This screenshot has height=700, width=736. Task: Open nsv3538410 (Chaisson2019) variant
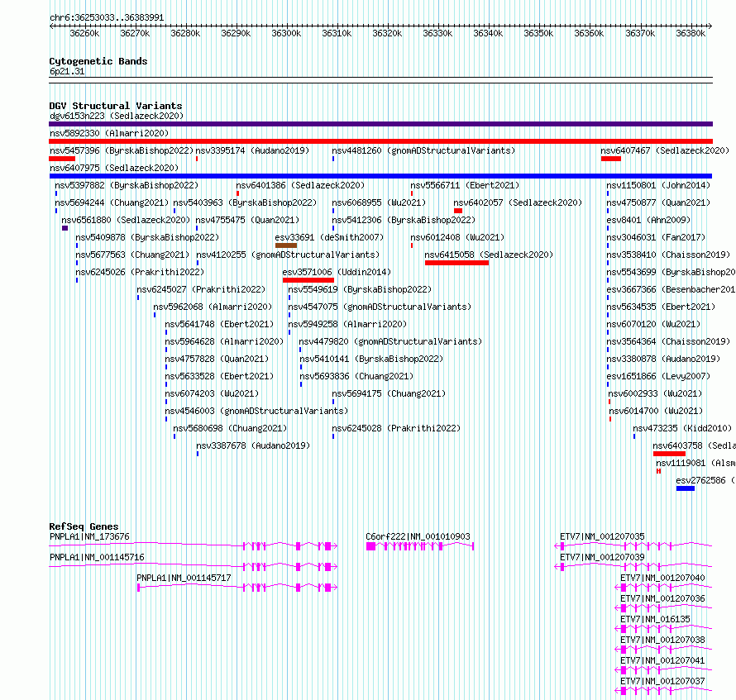point(668,255)
